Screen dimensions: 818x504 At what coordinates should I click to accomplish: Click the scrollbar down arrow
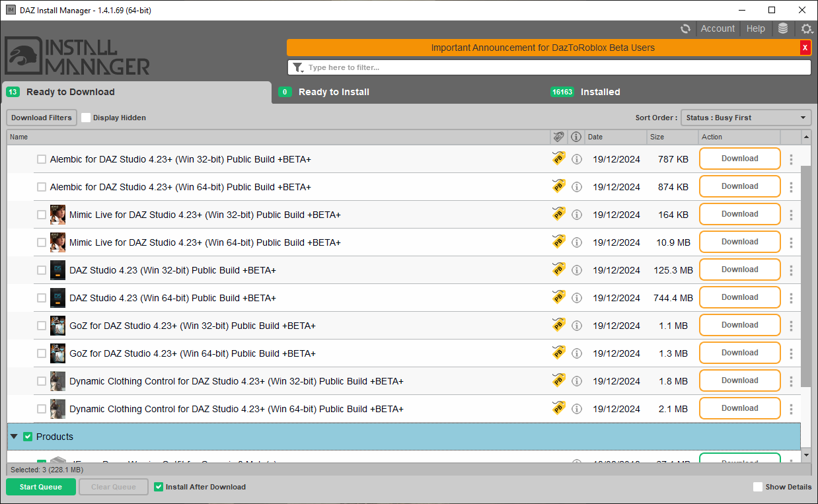click(806, 455)
